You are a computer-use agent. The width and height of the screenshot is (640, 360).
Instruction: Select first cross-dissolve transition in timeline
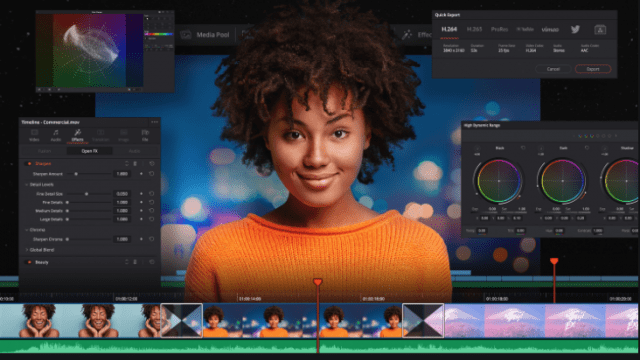tap(182, 320)
